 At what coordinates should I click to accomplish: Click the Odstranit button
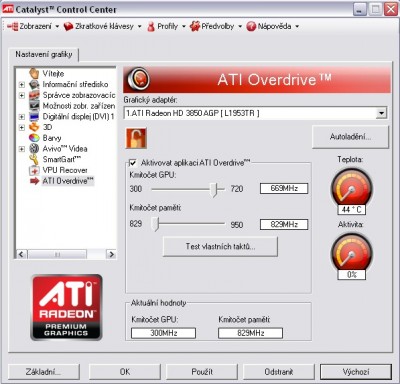point(279,372)
